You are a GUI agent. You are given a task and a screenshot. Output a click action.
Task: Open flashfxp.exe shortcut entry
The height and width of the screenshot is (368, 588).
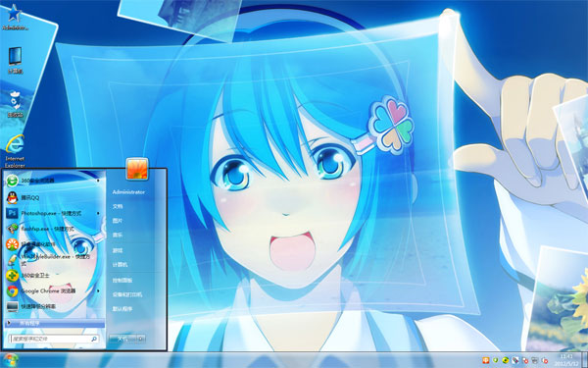coord(54,229)
